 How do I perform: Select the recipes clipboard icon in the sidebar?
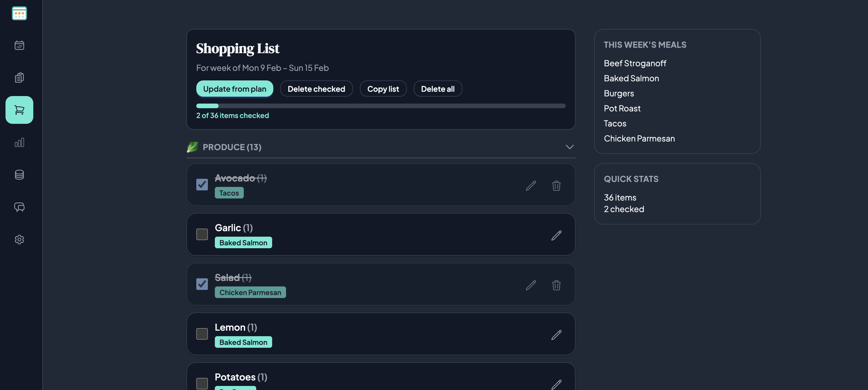(x=19, y=77)
